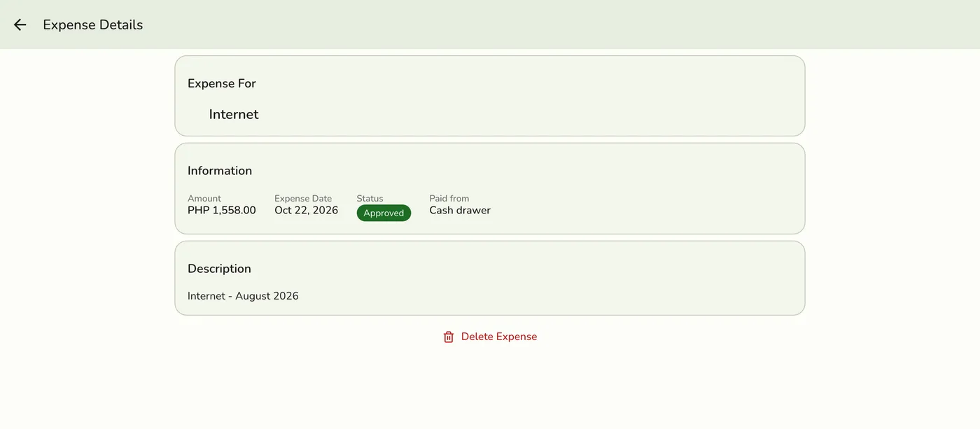Click the PHP 1,558.00 amount value
This screenshot has width=980, height=429.
coord(222,210)
